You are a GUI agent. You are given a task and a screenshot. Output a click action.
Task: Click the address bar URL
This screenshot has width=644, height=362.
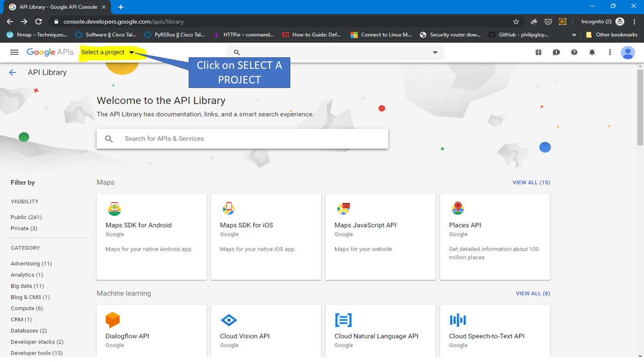coord(123,22)
